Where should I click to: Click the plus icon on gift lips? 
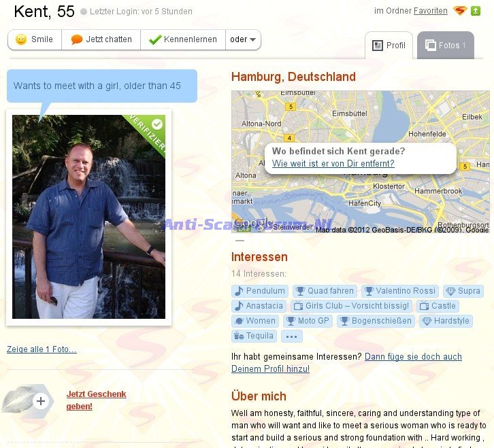pos(41,401)
